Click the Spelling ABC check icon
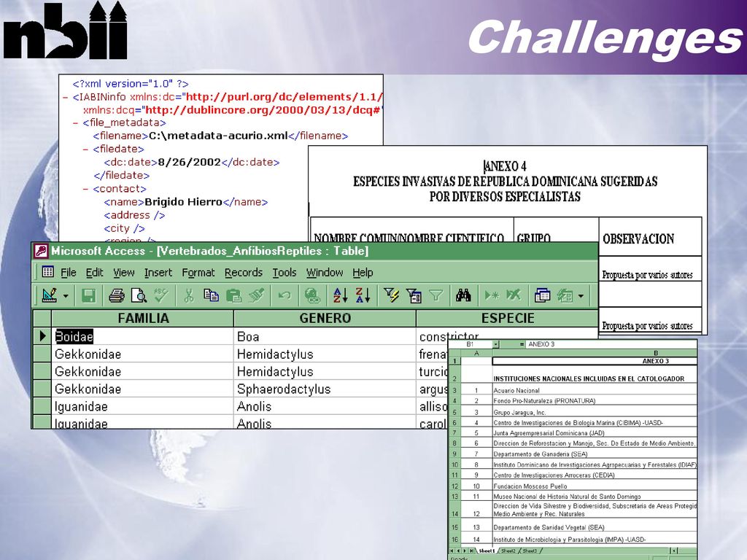747x560 pixels. coord(161,296)
